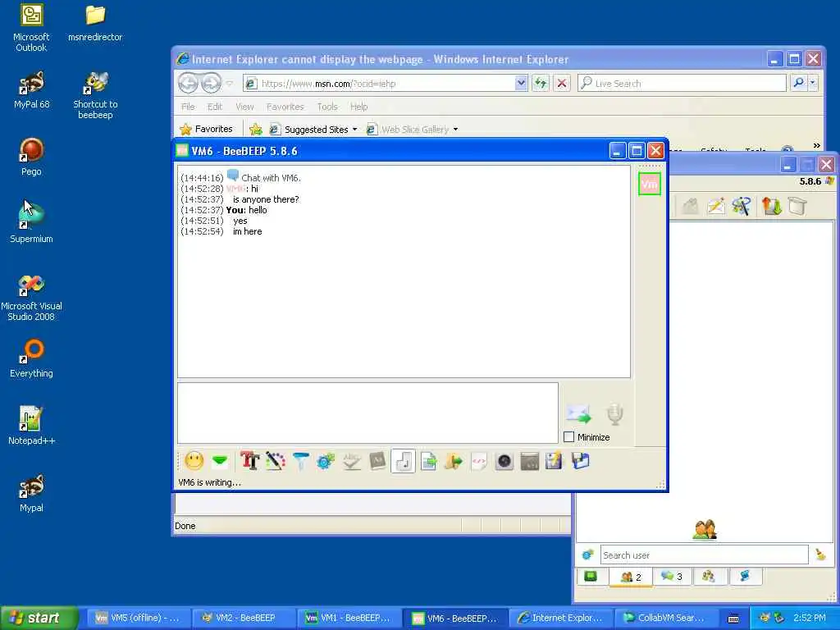Expand Web Slice Gallery dropdown
This screenshot has width=840, height=630.
click(455, 129)
